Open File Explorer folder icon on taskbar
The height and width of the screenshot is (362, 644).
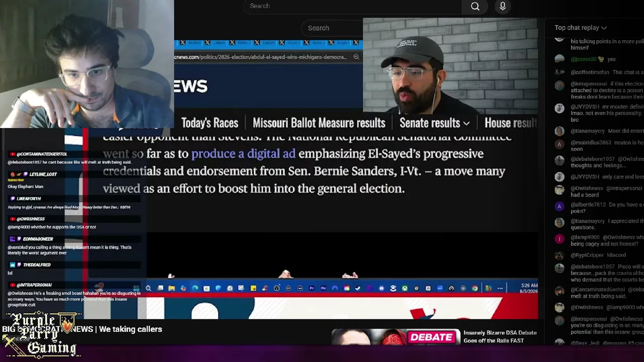tap(172, 288)
